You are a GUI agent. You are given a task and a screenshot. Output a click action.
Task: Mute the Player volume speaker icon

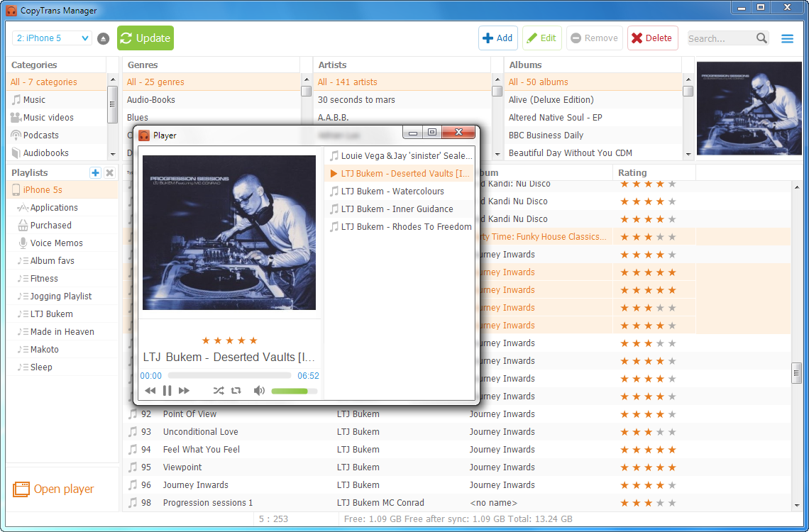pyautogui.click(x=259, y=391)
